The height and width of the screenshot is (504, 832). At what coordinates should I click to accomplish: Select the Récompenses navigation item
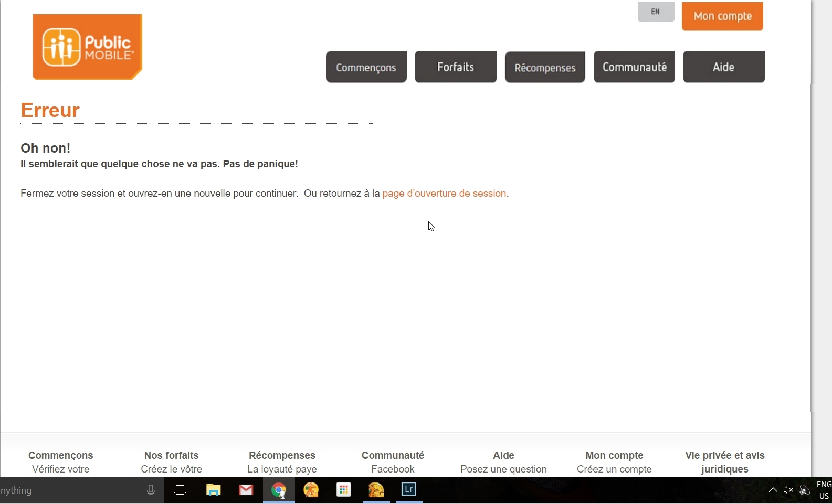[x=545, y=67]
